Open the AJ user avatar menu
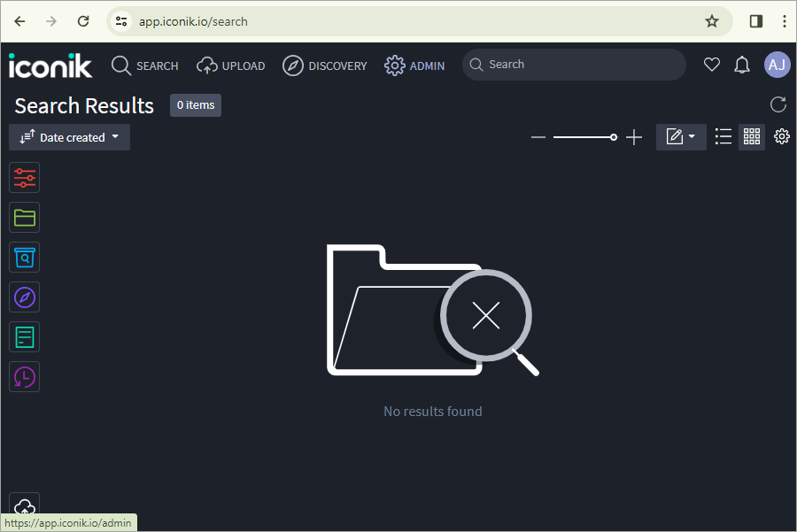 [x=778, y=65]
